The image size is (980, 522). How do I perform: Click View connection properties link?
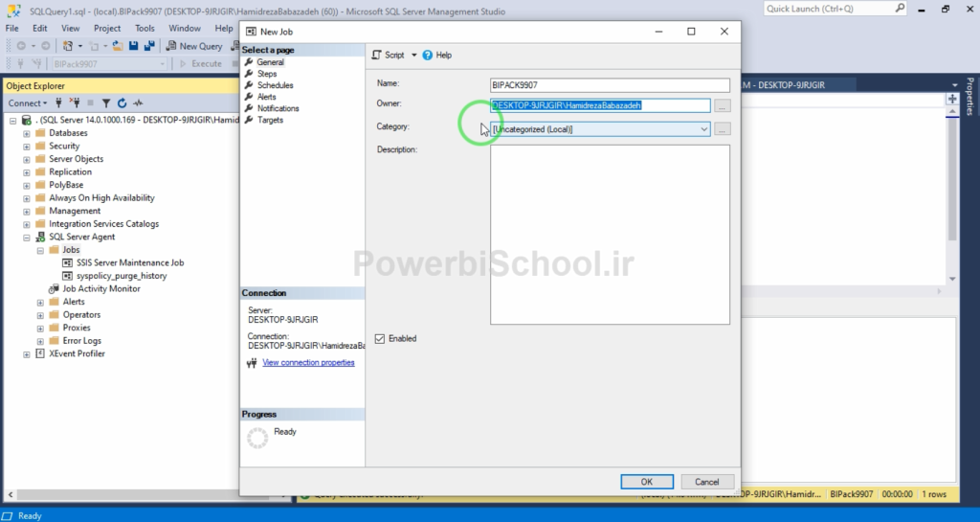pyautogui.click(x=308, y=363)
